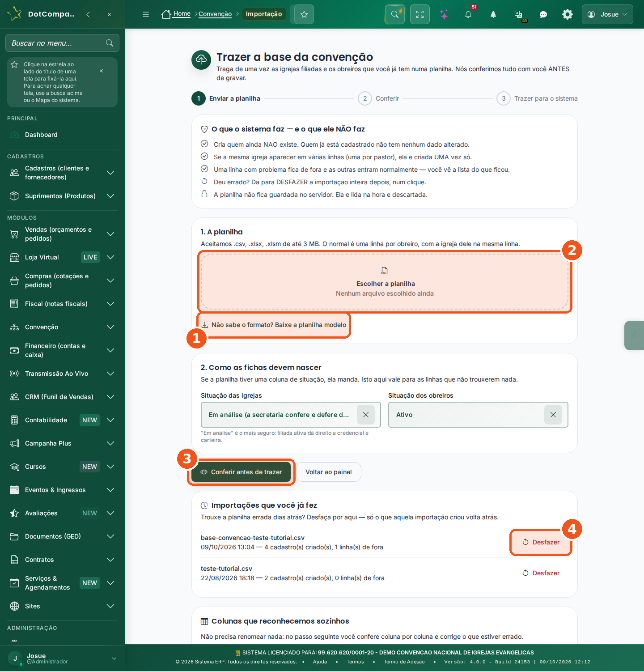644x671 pixels.
Task: Open the search icon in top bar
Action: [x=395, y=14]
